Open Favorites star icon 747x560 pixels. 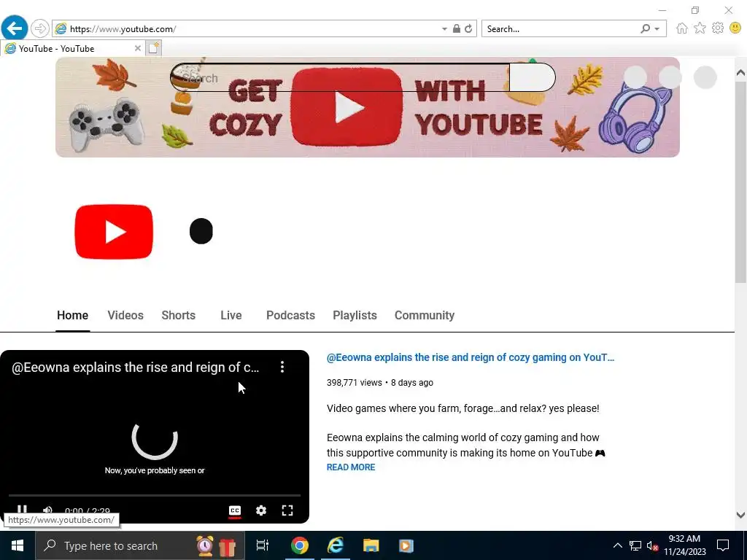[x=700, y=28]
